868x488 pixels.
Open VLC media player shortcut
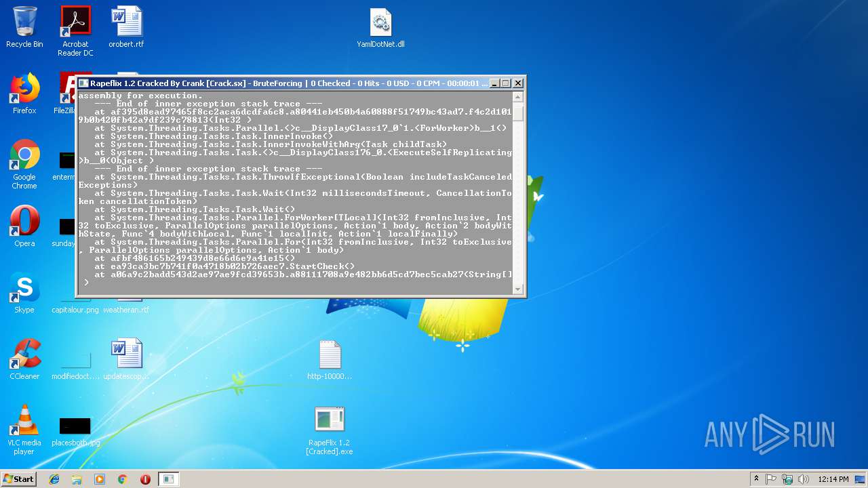24,430
